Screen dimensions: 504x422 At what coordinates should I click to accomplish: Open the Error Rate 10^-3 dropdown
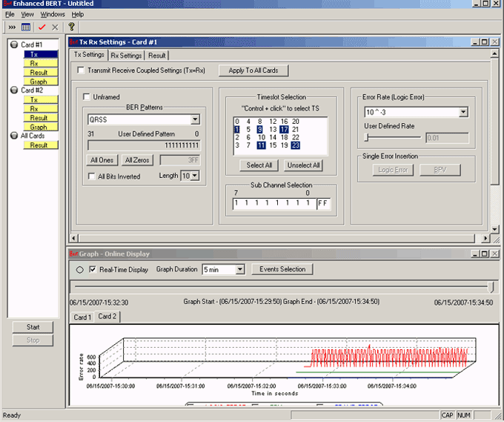(463, 112)
